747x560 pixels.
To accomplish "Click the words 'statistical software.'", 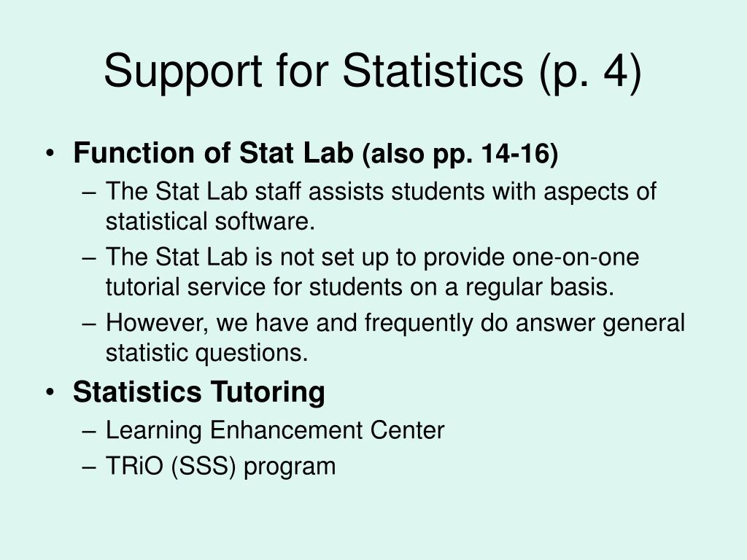I will tap(210, 222).
